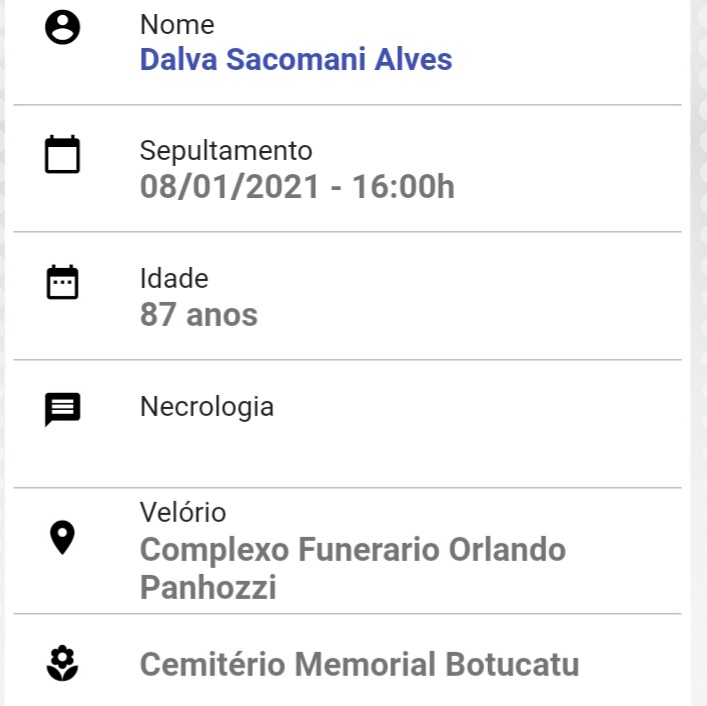Image resolution: width=707 pixels, height=706 pixels.
Task: Click the Velório label
Action: click(183, 512)
